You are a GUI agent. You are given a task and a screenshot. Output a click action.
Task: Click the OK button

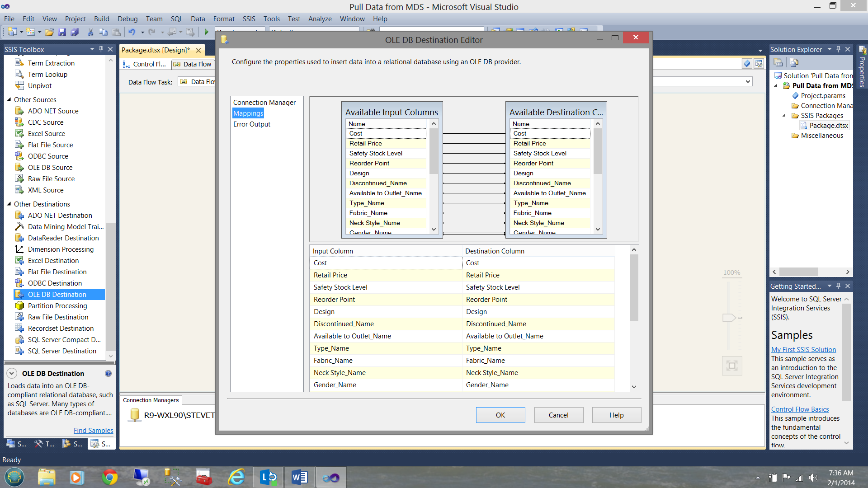[500, 415]
